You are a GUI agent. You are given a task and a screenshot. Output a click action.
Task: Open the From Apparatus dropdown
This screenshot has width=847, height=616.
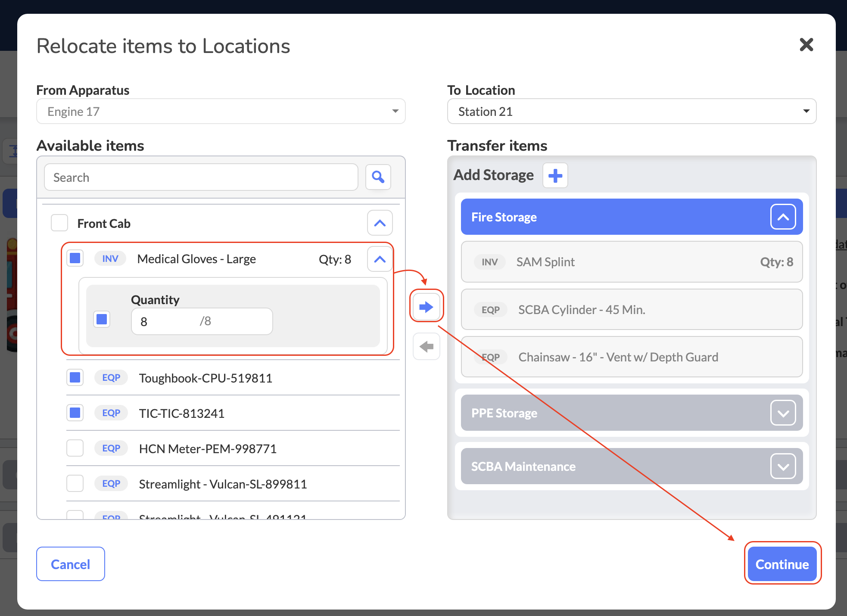tap(221, 112)
